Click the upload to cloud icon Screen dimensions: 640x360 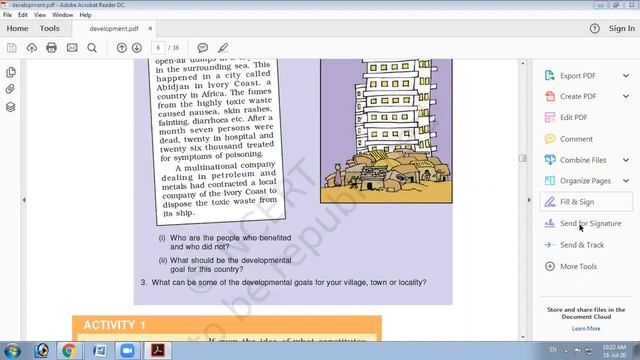pos(31,48)
